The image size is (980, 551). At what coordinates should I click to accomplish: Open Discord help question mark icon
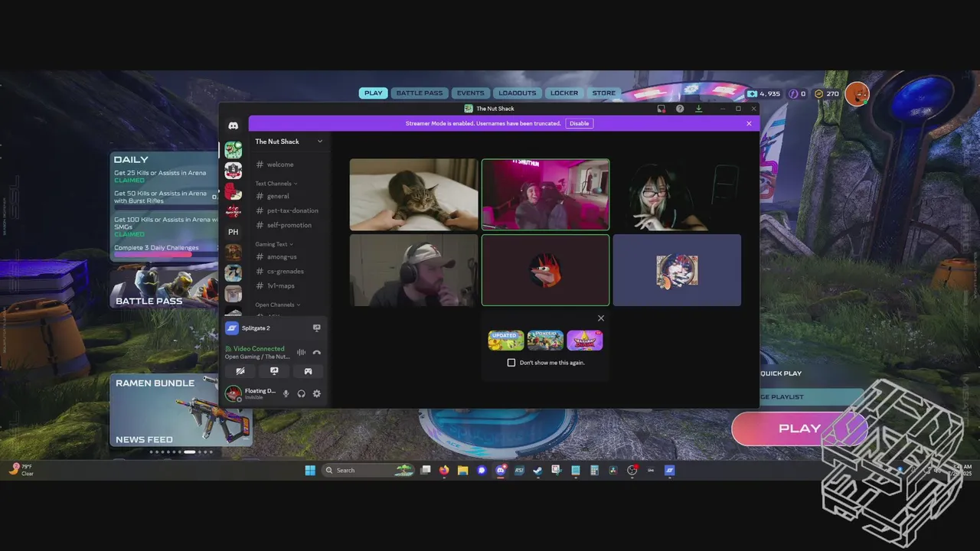(680, 109)
